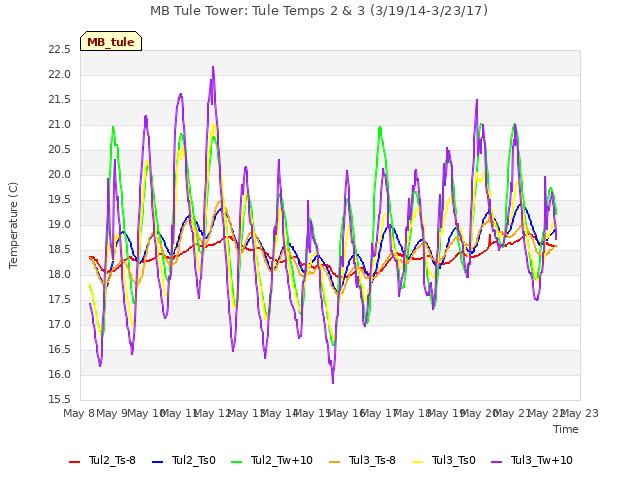The height and width of the screenshot is (480, 640).
Task: Click the chart title text
Action: click(319, 11)
